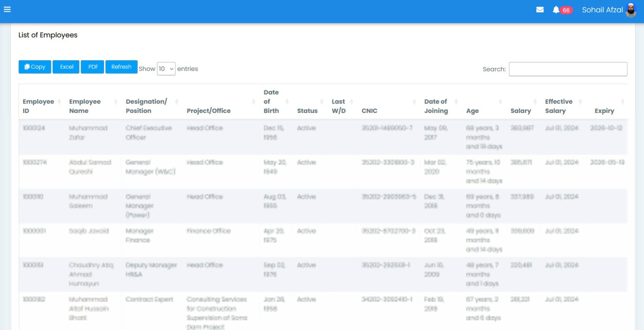Click the Sohail Afzal username menu
Image resolution: width=644 pixels, height=330 pixels.
pyautogui.click(x=602, y=10)
